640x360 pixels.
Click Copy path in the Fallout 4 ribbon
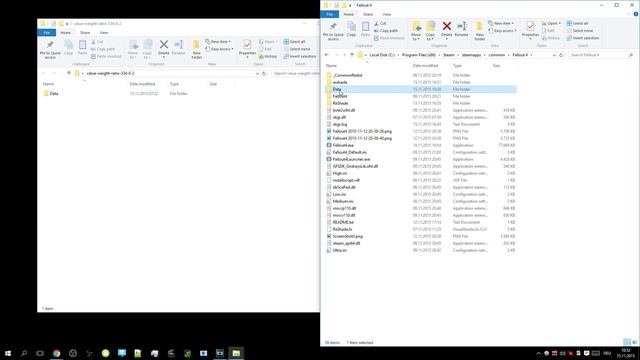coord(386,31)
